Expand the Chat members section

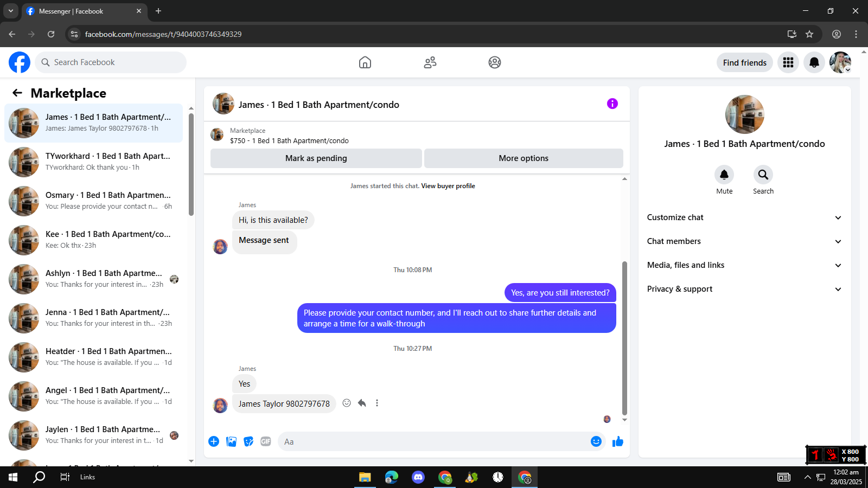744,241
